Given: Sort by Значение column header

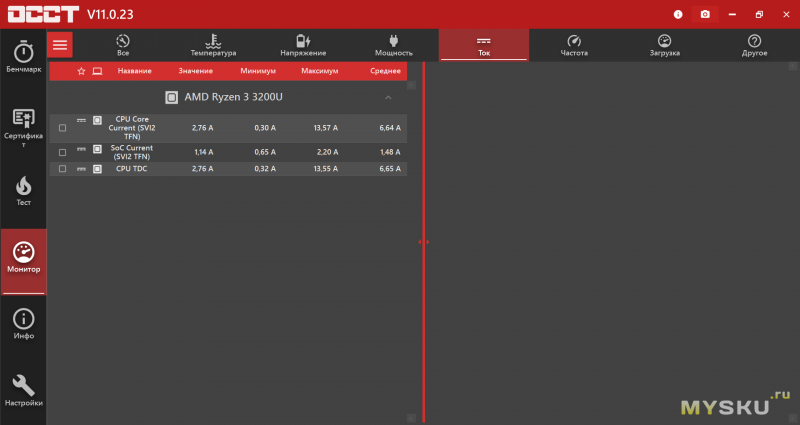Looking at the screenshot, I should click(x=195, y=71).
